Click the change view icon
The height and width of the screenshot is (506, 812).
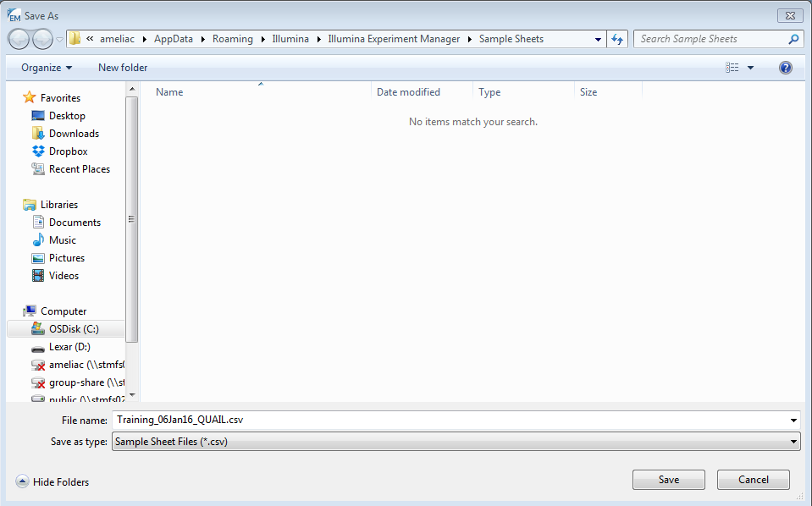(732, 68)
